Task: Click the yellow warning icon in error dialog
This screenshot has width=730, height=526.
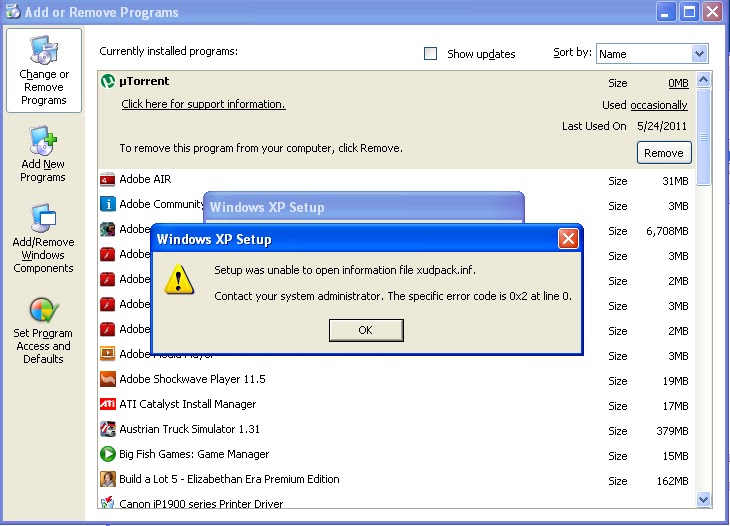Action: [179, 280]
